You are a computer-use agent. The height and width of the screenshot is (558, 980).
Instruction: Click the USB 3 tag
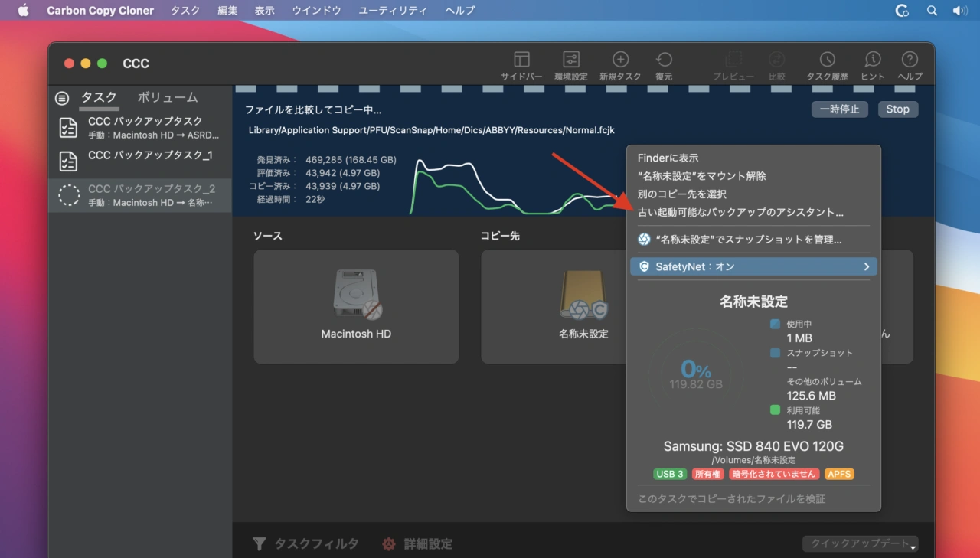670,474
